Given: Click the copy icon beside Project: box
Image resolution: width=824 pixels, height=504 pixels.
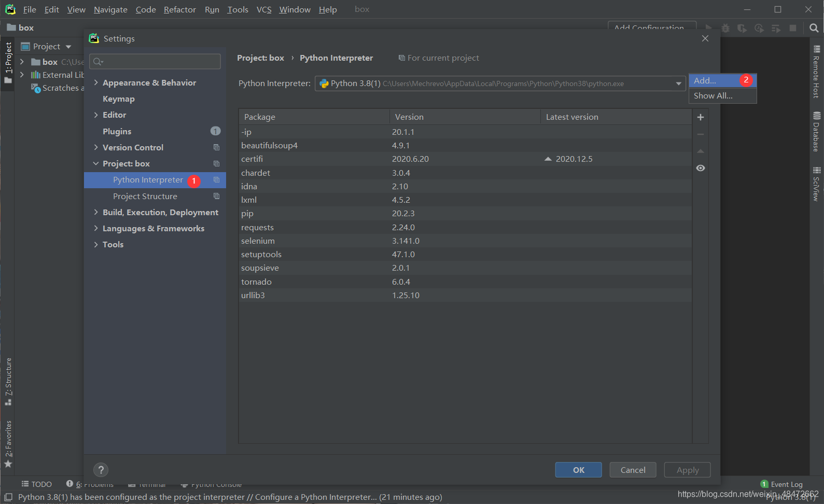Looking at the screenshot, I should [x=216, y=163].
